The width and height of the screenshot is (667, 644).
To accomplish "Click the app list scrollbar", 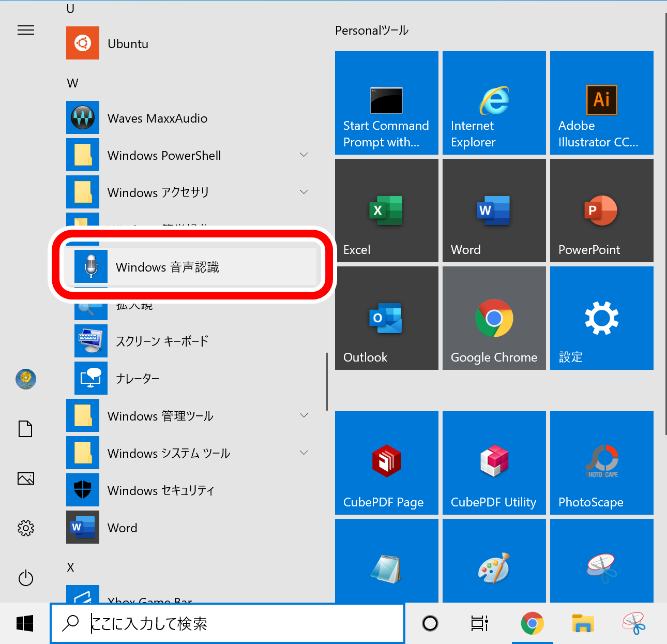I will pos(327,382).
